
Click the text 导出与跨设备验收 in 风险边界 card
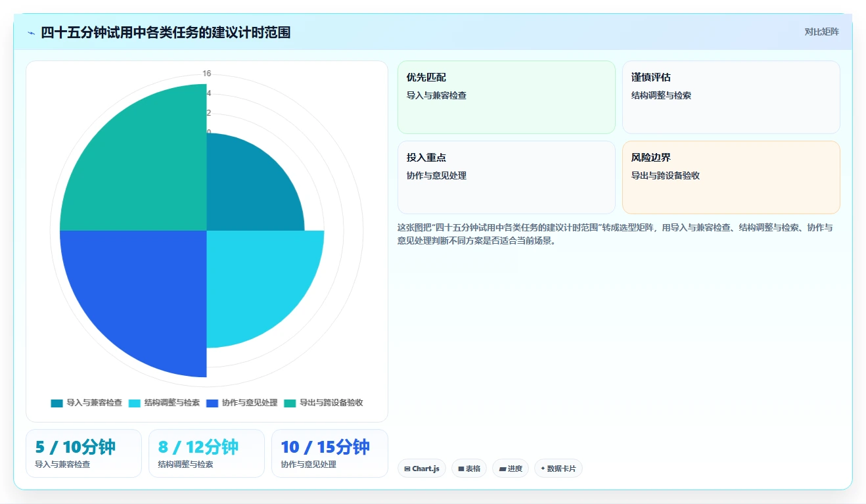pos(666,175)
